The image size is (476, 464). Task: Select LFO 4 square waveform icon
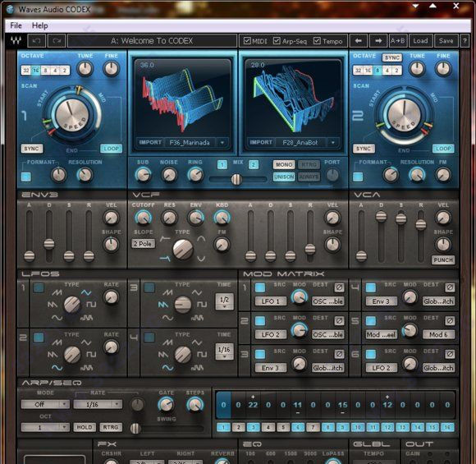coord(202,354)
